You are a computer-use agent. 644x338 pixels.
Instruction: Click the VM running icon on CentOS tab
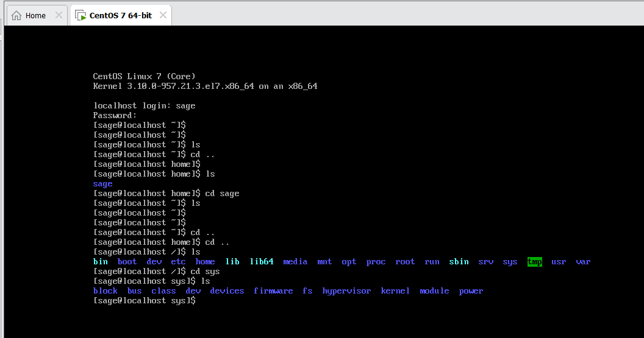point(80,16)
